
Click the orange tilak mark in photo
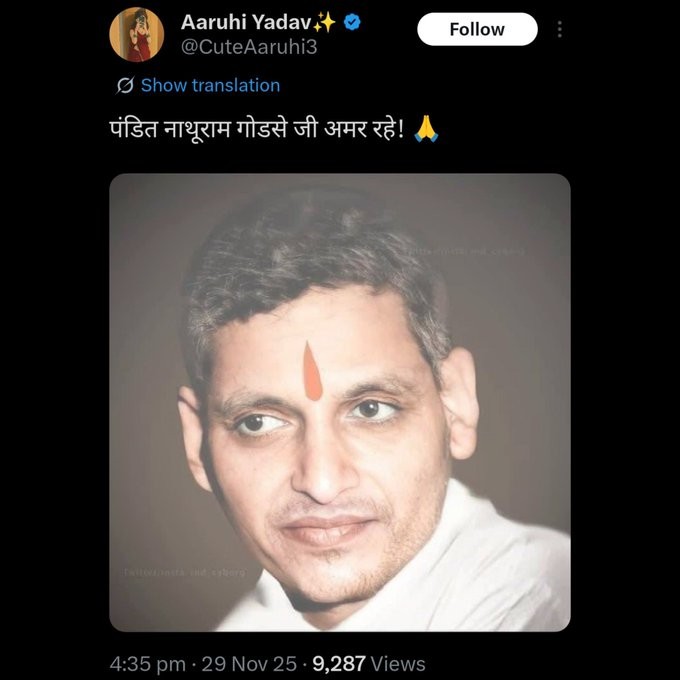(x=313, y=372)
